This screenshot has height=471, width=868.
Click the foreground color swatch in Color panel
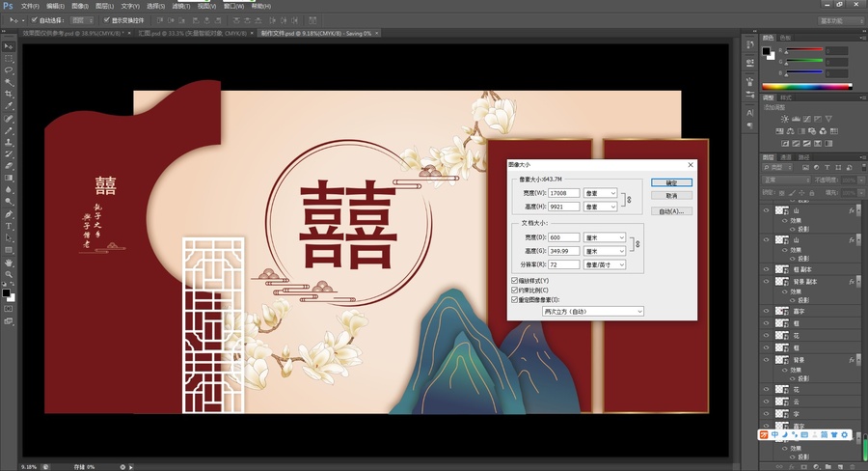[766, 51]
